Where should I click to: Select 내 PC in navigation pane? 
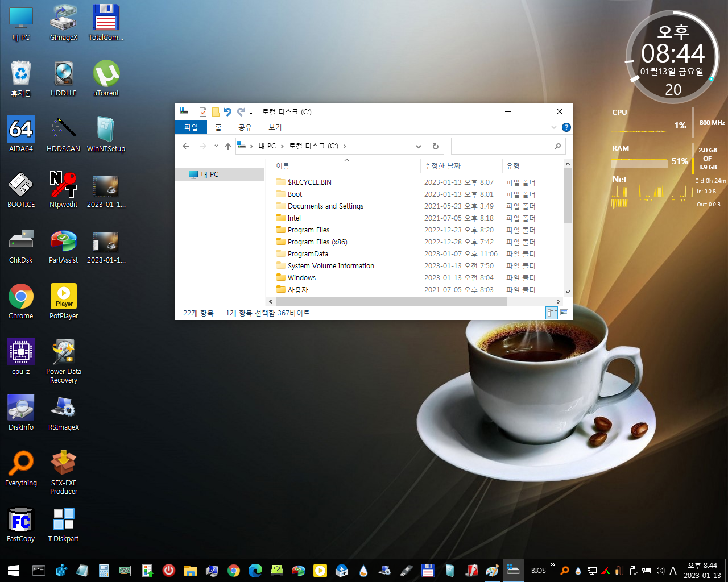220,174
